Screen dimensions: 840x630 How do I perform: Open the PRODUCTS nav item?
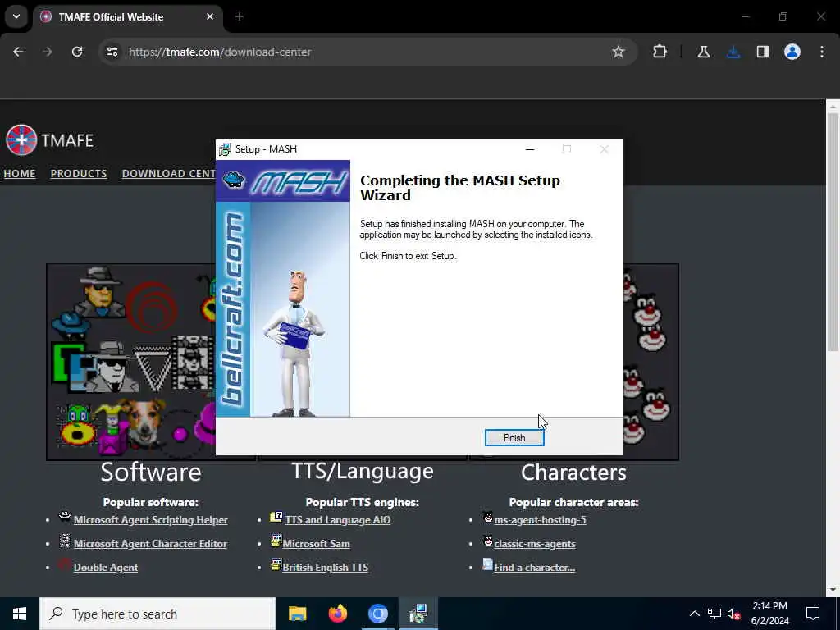click(79, 174)
